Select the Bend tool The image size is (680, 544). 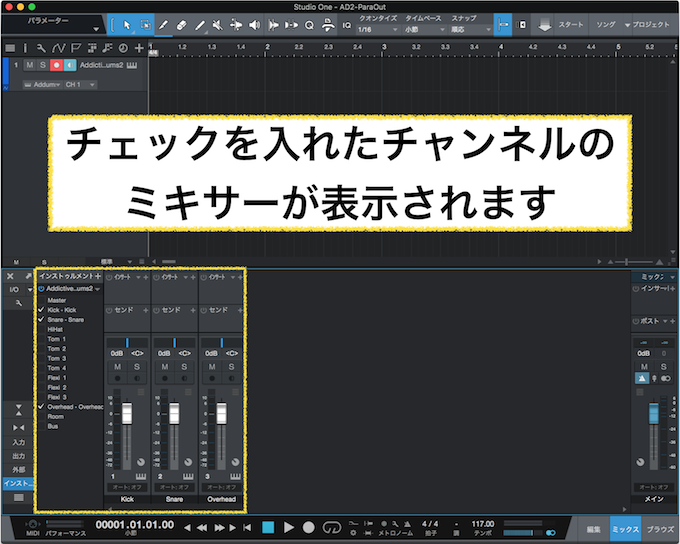tap(236, 25)
